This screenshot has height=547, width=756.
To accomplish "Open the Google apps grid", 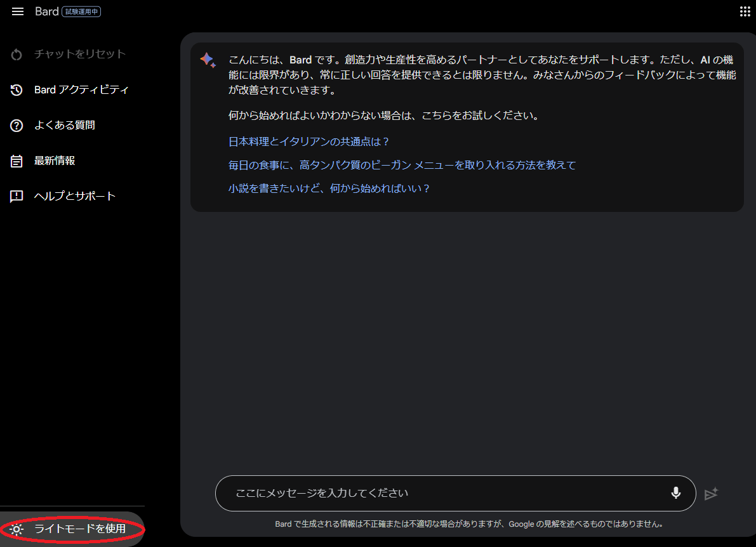I will [x=745, y=11].
